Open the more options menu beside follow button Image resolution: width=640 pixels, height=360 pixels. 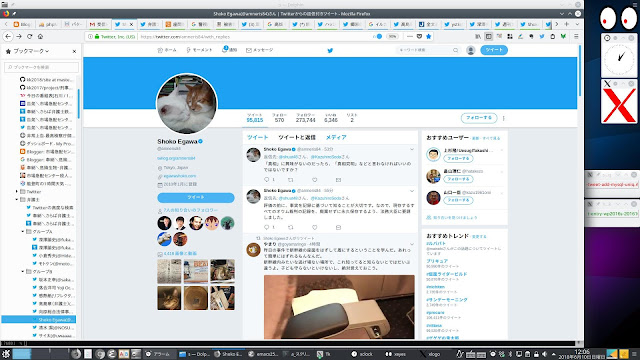click(504, 118)
